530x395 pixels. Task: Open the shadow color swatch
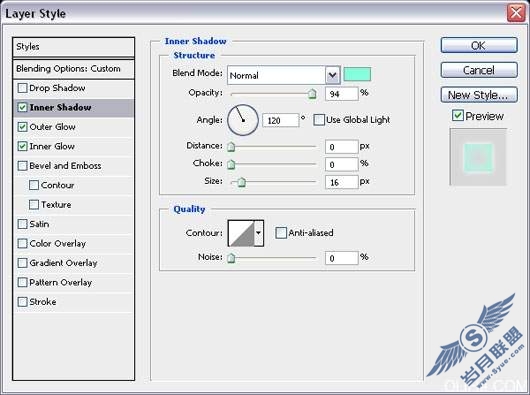[x=357, y=74]
